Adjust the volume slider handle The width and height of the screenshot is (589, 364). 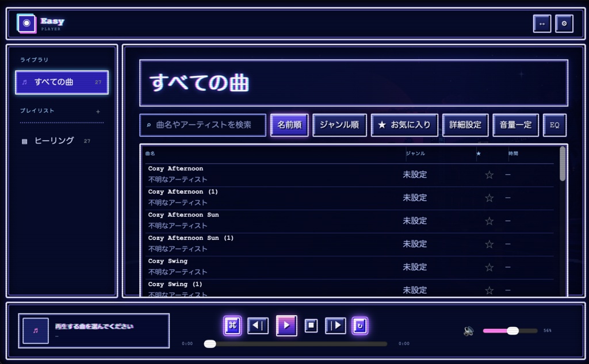click(x=512, y=331)
